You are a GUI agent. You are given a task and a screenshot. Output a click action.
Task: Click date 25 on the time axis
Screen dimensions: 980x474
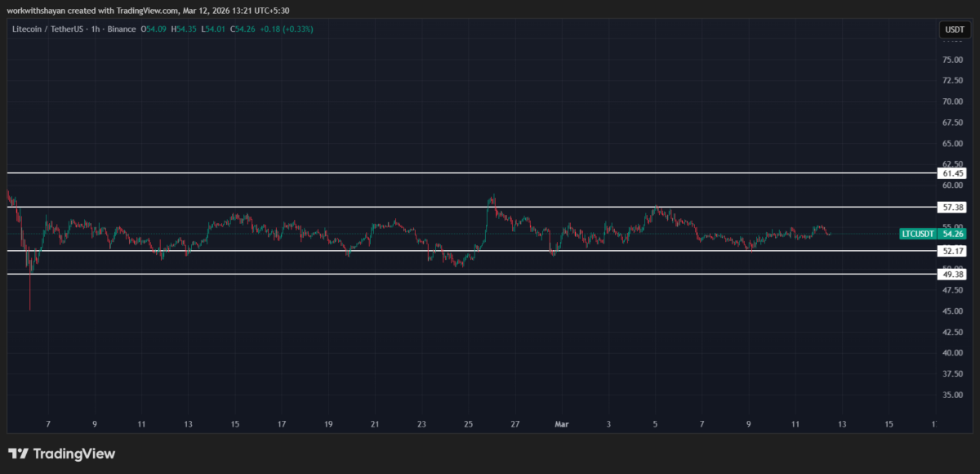coord(468,424)
